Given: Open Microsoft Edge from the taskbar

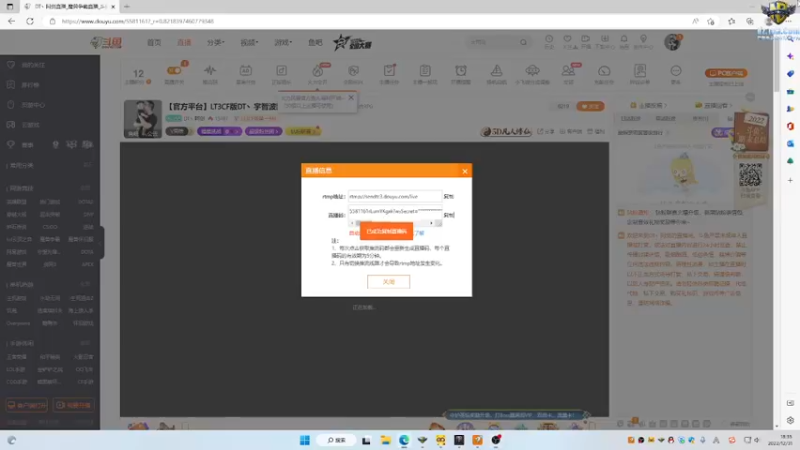Looking at the screenshot, I should coord(404,440).
